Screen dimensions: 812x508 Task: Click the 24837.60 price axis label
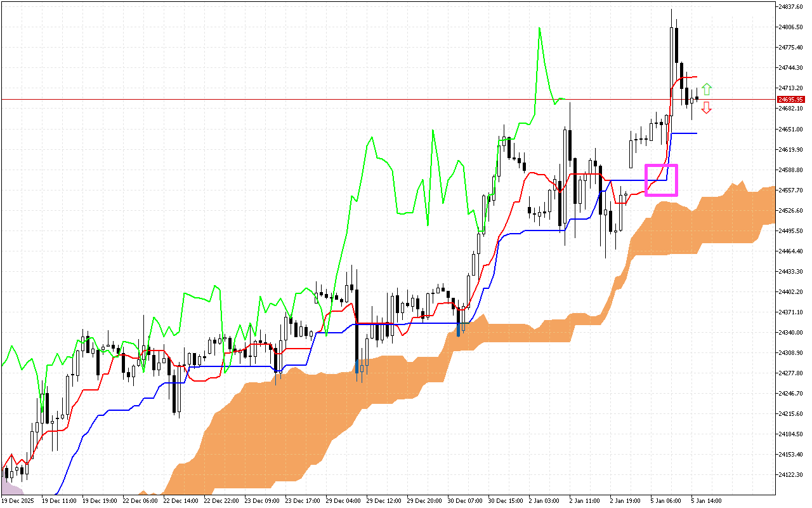click(792, 6)
